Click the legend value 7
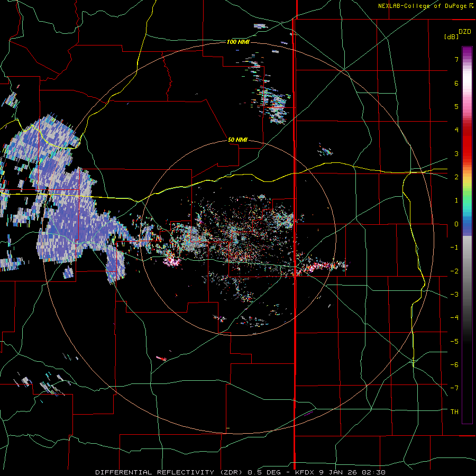 point(456,59)
